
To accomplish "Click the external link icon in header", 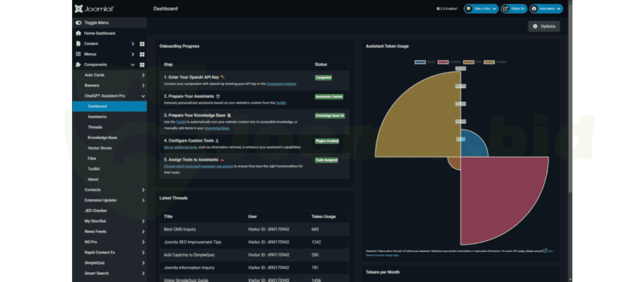I will pyautogui.click(x=505, y=8).
